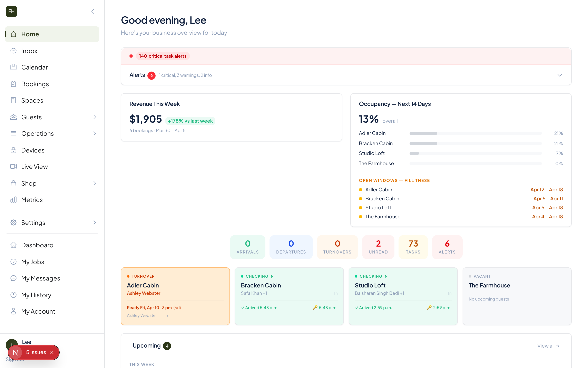Click the Settings gear icon
This screenshot has width=588, height=368.
14,222
